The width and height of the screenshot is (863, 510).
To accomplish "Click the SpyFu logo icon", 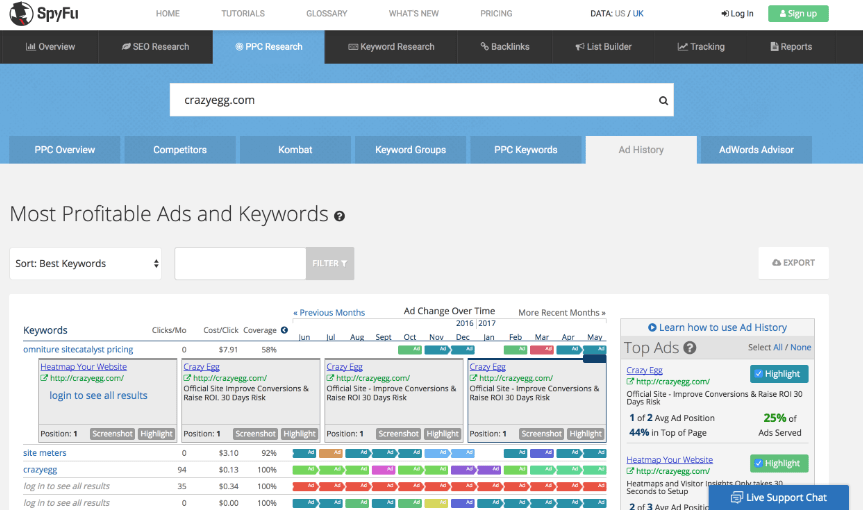I will tap(20, 14).
